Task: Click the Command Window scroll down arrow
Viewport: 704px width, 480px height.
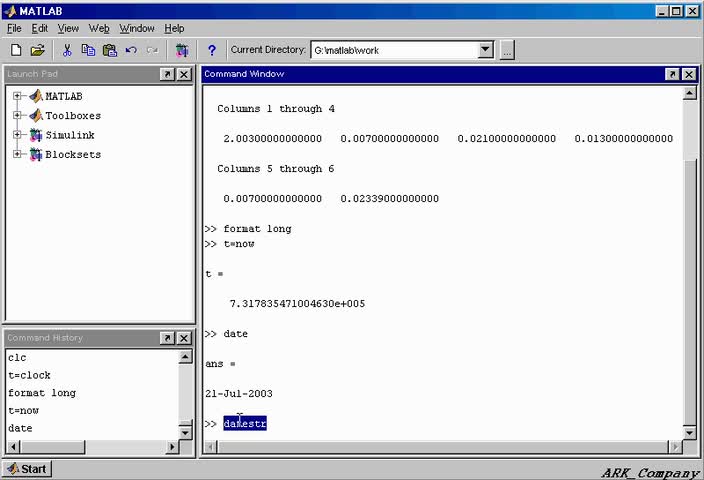Action: [x=690, y=433]
